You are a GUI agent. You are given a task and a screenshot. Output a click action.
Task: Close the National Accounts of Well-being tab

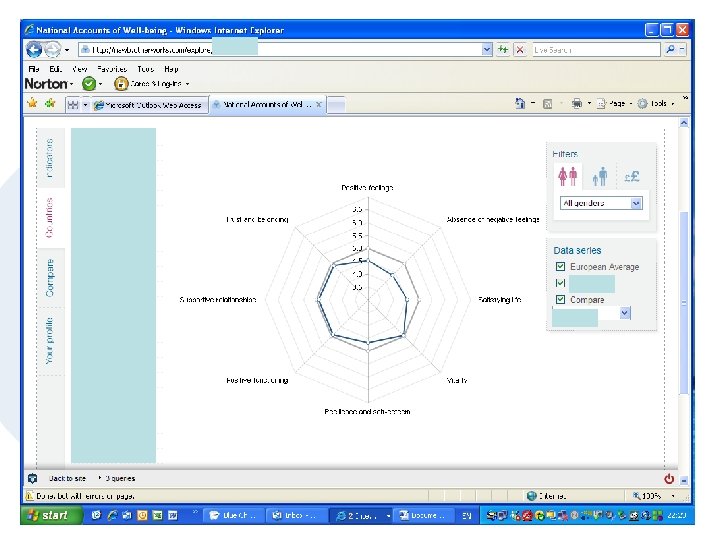pyautogui.click(x=319, y=105)
